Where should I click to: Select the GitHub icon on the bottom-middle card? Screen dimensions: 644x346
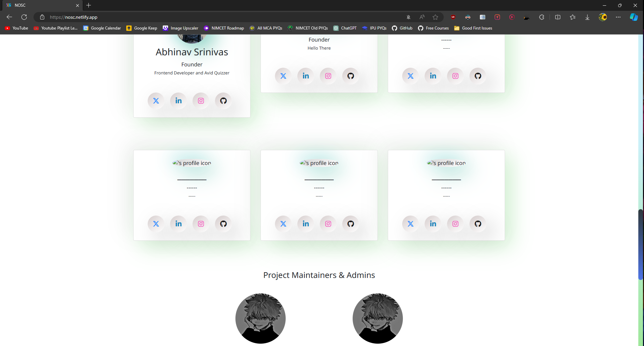tap(350, 224)
